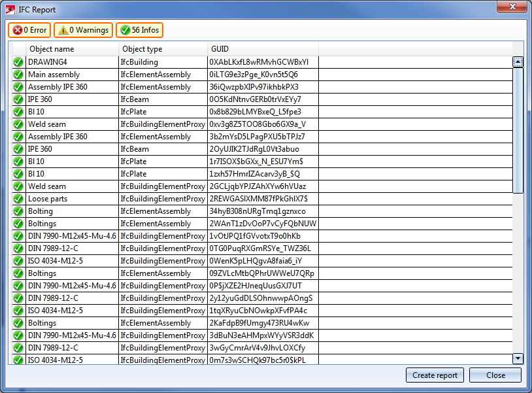The width and height of the screenshot is (532, 393).
Task: Click the check icon for GUID 0x8b829bLMYBxeQ_L5fpe3
Action: click(x=18, y=112)
